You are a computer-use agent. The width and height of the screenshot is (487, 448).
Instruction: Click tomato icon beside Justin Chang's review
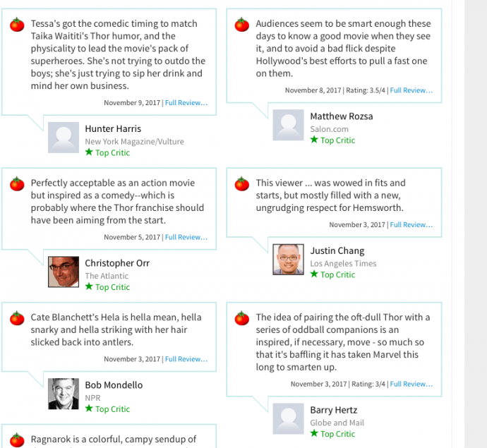pos(242,184)
